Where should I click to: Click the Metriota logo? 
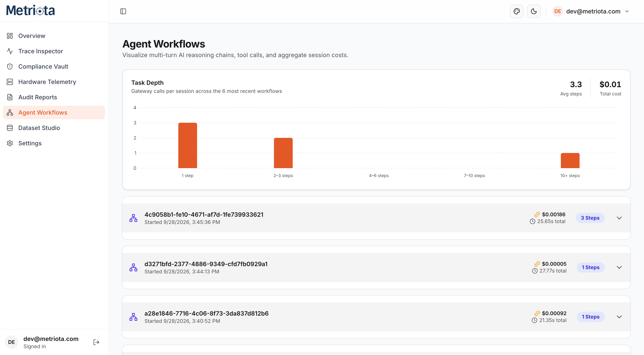click(x=30, y=10)
